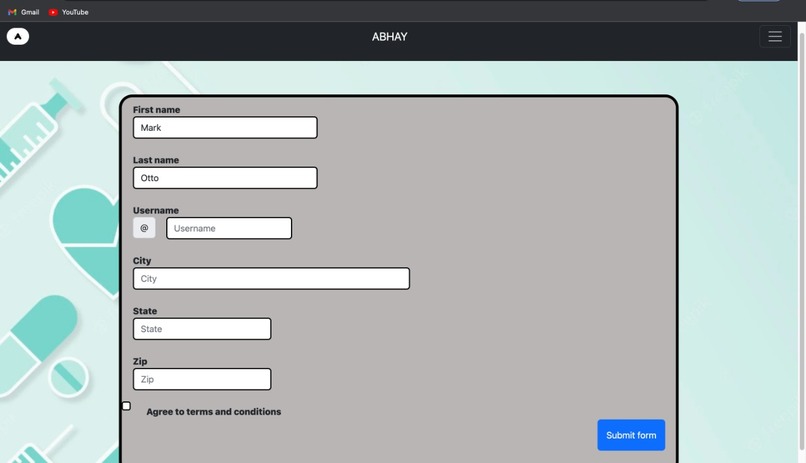Click the First name label
Image resolution: width=806 pixels, height=463 pixels.
click(x=157, y=110)
